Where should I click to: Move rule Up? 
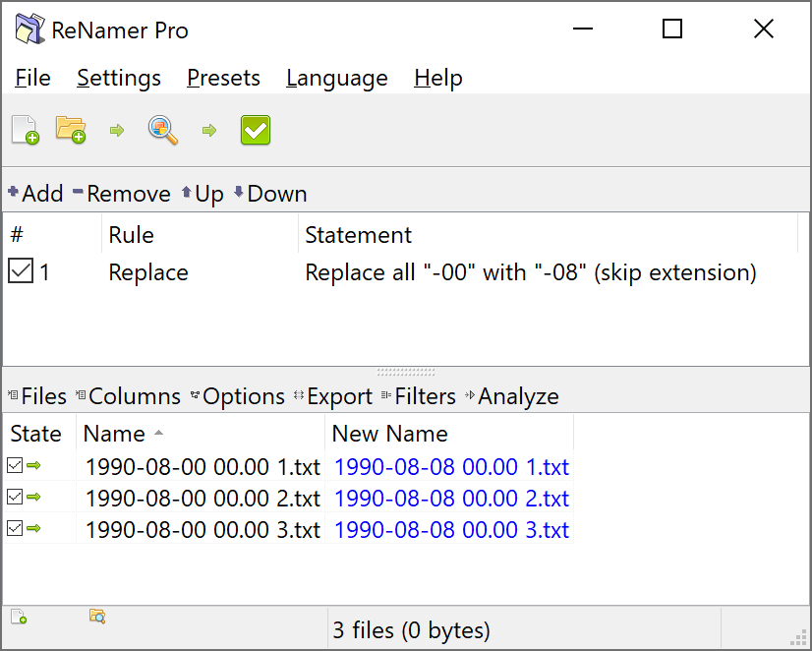click(x=203, y=194)
